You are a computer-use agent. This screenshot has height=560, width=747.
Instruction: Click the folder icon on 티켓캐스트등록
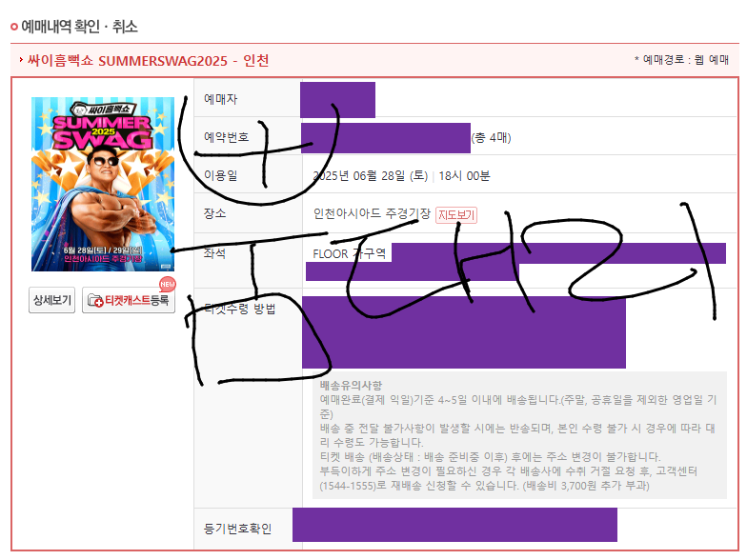[95, 301]
